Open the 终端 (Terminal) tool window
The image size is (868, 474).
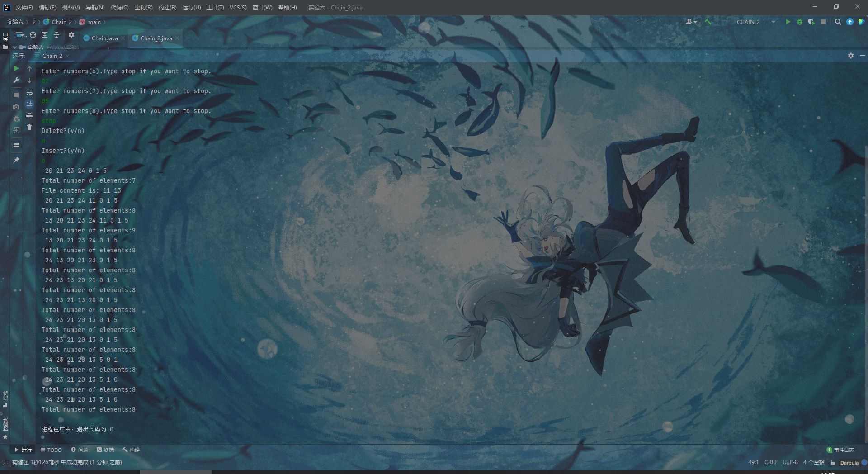(105, 450)
